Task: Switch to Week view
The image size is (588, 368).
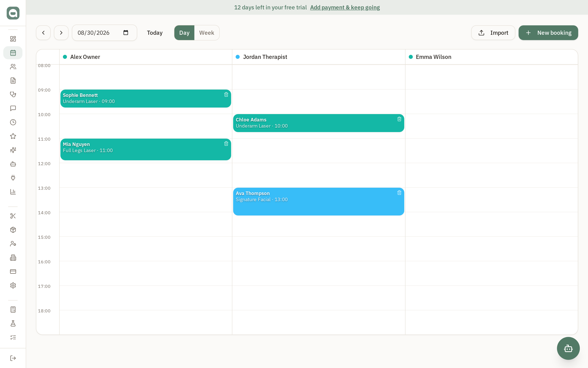Action: click(x=207, y=33)
